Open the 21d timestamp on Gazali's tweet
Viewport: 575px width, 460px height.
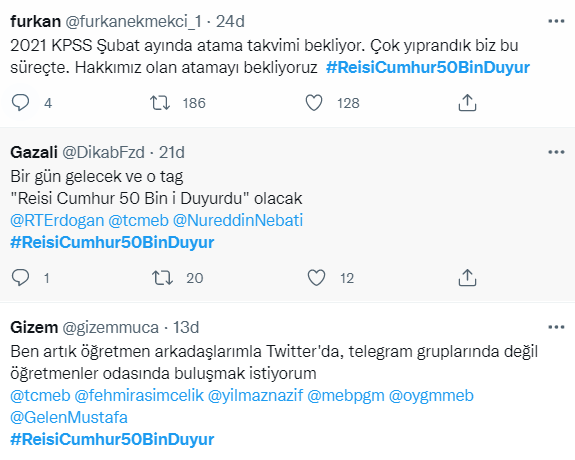tap(172, 152)
